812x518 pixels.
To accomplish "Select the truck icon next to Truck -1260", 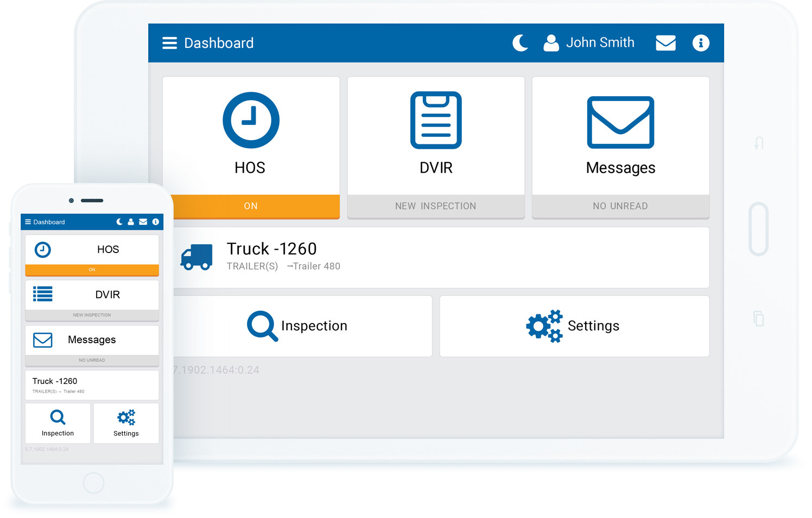I will tap(195, 256).
